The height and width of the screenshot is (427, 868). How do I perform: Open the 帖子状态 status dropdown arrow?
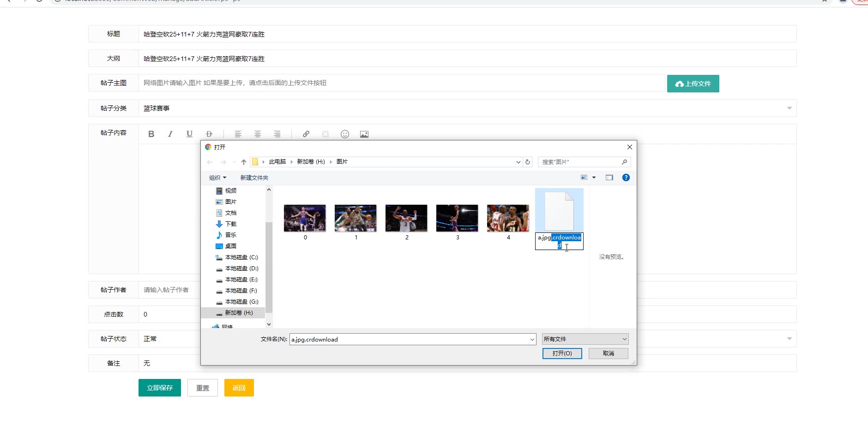(789, 339)
